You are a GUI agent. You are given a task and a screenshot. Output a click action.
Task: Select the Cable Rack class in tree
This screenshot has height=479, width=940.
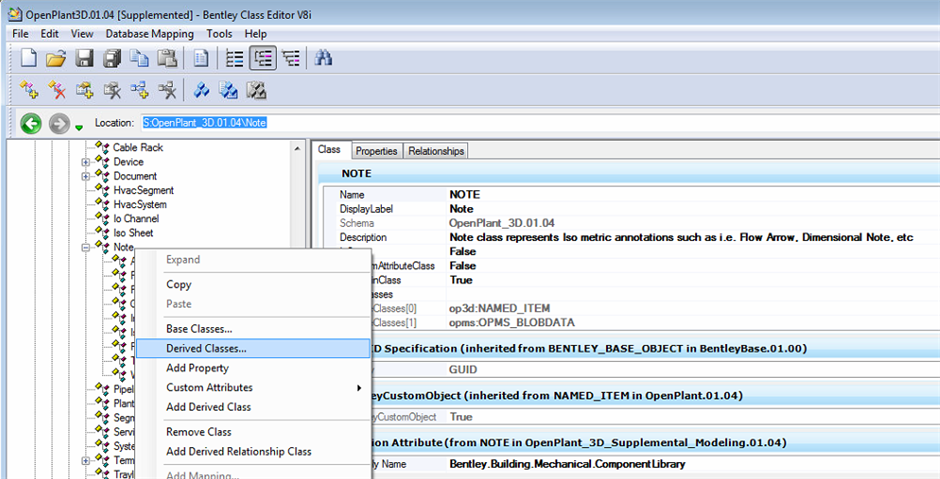[x=138, y=147]
